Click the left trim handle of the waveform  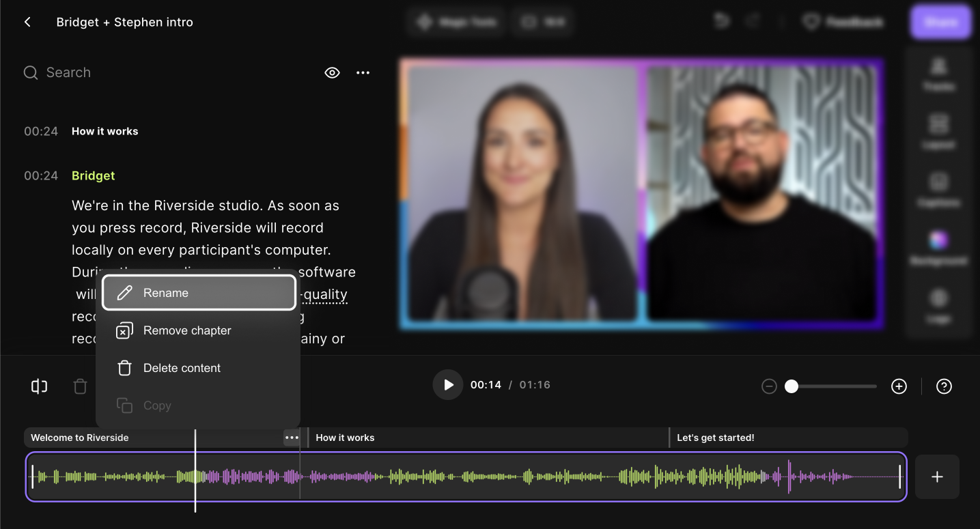pyautogui.click(x=33, y=476)
